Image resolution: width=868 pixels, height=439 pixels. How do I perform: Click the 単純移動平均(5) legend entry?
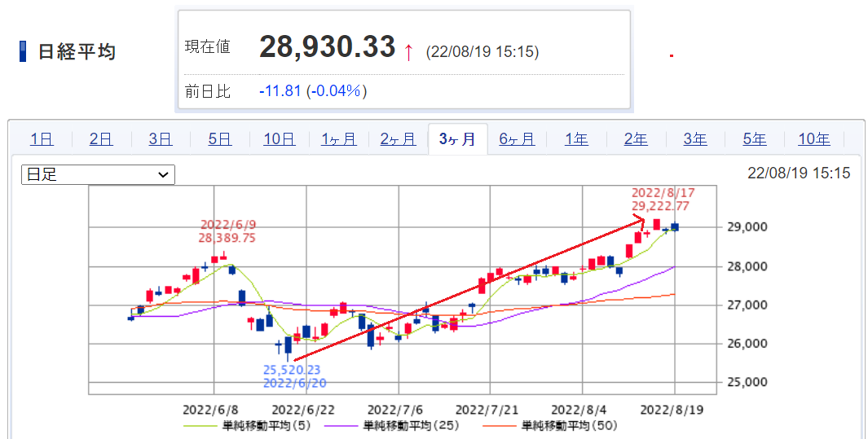click(247, 426)
